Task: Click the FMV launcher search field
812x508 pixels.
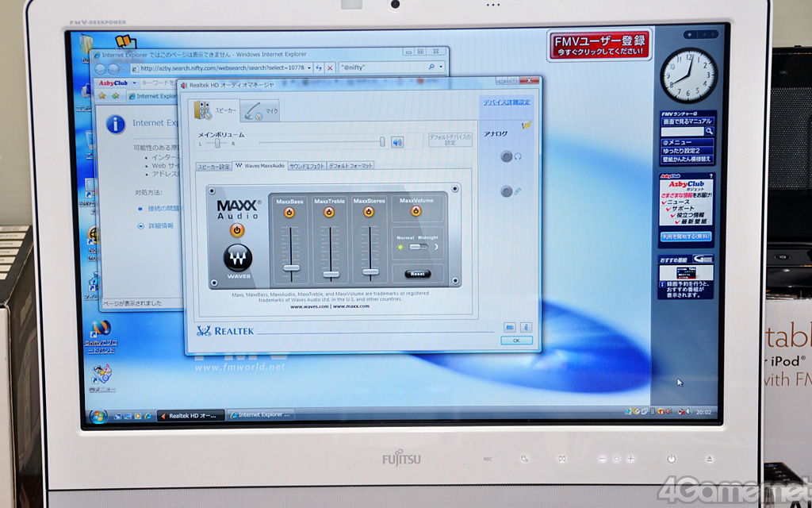Action: 682,132
